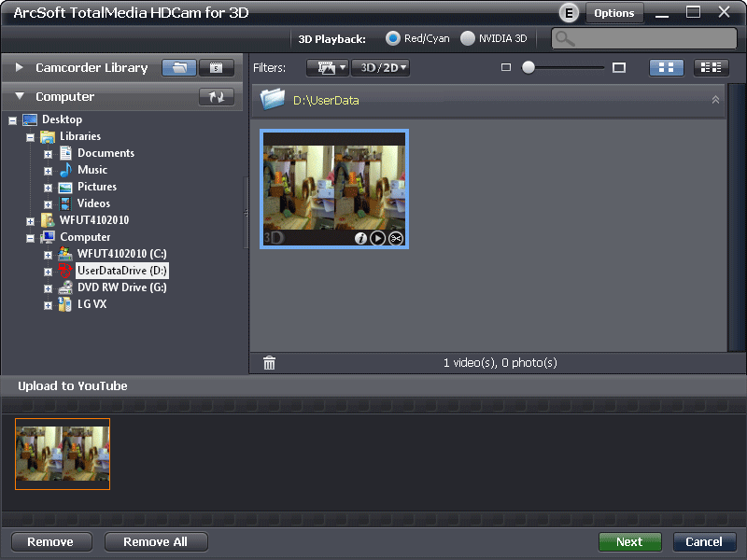Click the LG VX phone icon
This screenshot has height=560, width=747.
click(x=64, y=304)
